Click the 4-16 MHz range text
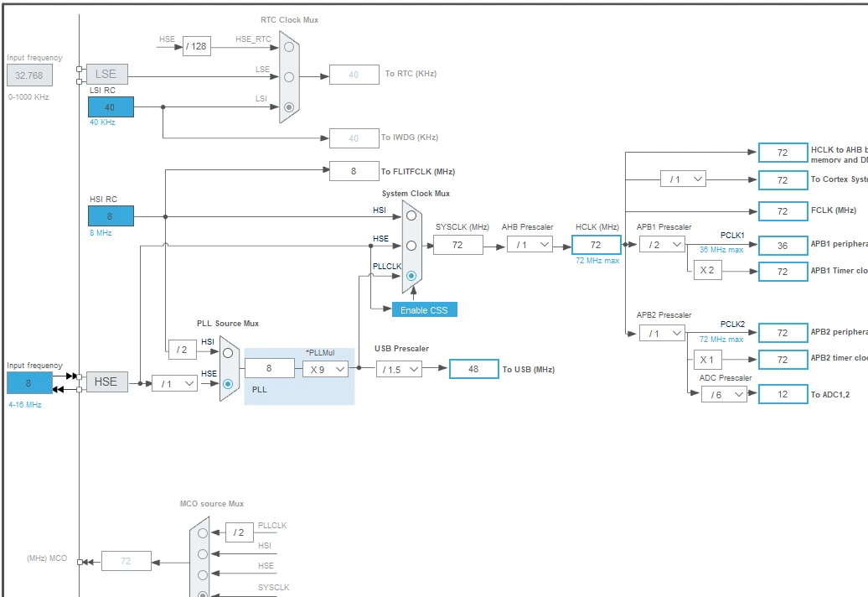Viewport: 868px width, 597px height. (x=25, y=405)
